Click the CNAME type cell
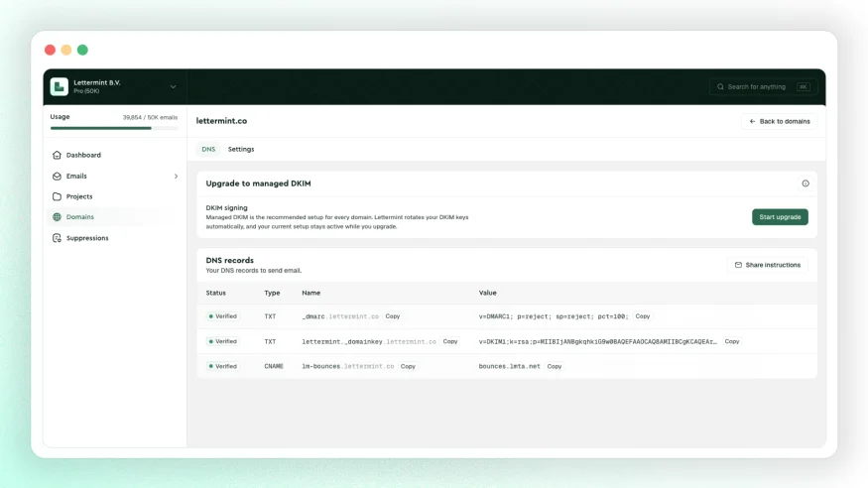This screenshot has width=868, height=488. coord(274,366)
